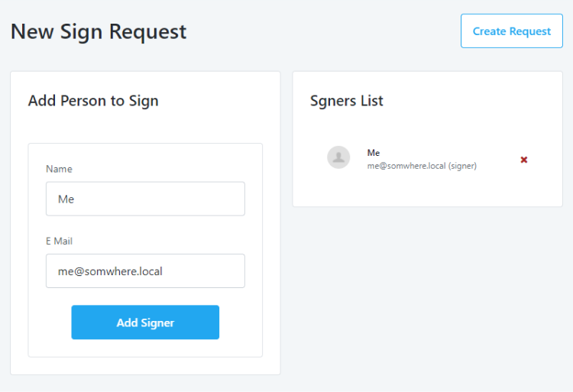This screenshot has height=392, width=573.
Task: Remove signer Me with red X
Action: click(x=524, y=160)
